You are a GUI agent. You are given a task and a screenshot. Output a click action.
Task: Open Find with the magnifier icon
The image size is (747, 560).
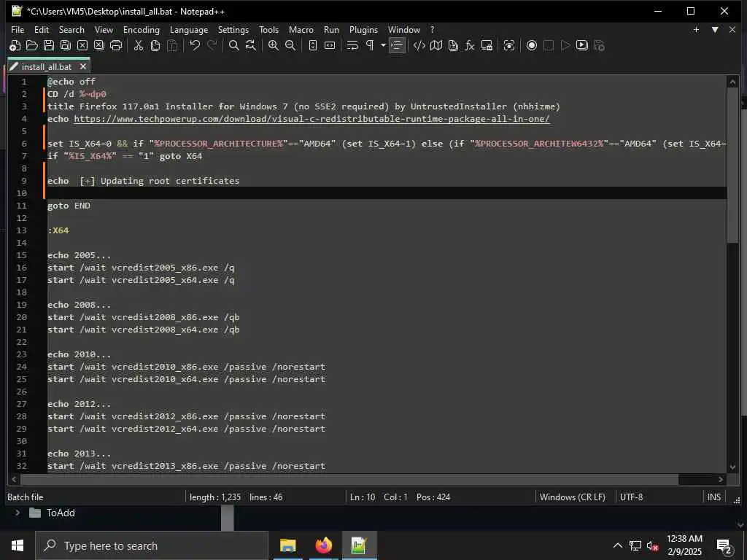point(234,45)
